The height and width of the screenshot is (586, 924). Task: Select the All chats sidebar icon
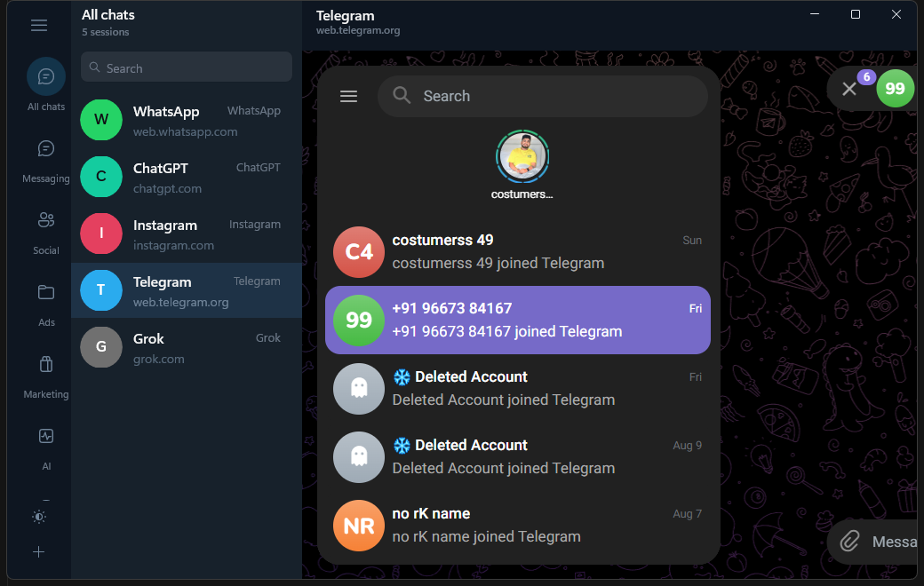click(x=46, y=76)
